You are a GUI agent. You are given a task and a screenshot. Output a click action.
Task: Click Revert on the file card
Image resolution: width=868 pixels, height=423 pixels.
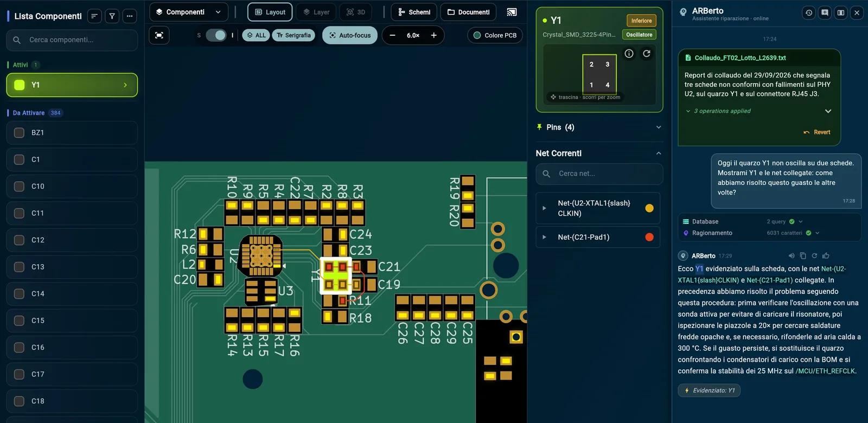click(817, 132)
